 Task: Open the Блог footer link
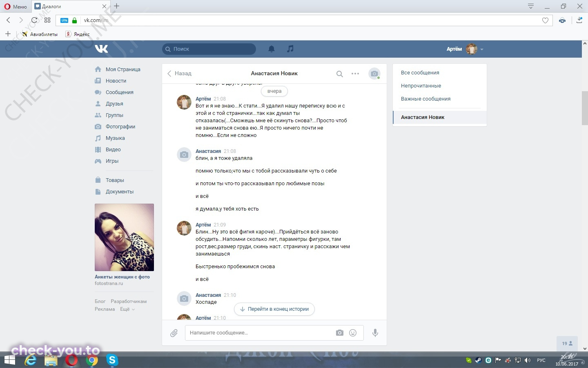(100, 301)
